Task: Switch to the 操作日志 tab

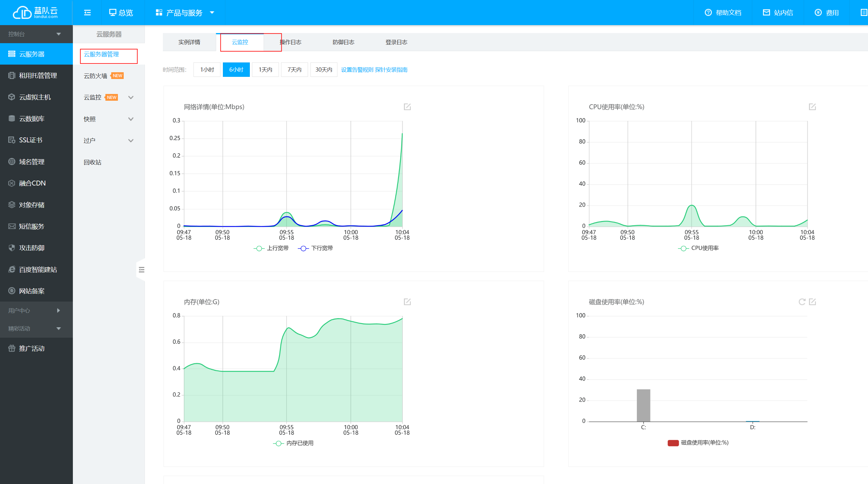Action: click(291, 42)
